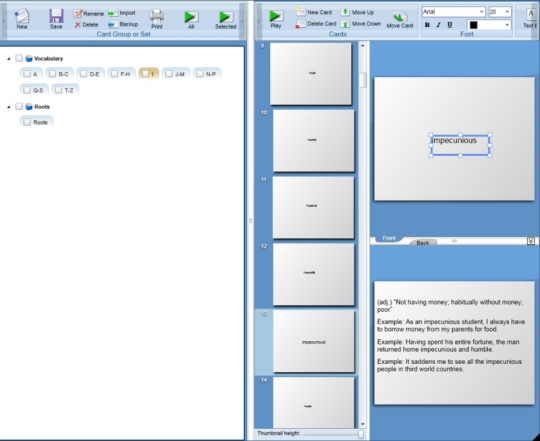
Task: Play All cards
Action: tap(191, 20)
